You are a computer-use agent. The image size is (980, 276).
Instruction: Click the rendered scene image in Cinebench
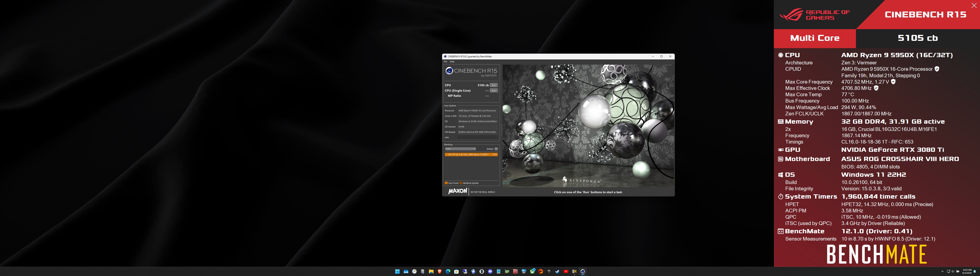tap(588, 125)
